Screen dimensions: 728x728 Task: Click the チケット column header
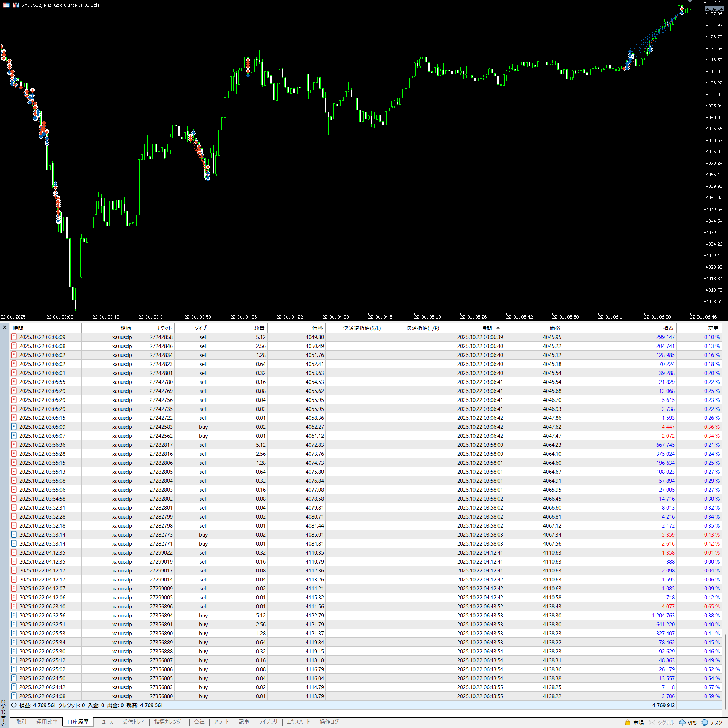pyautogui.click(x=163, y=328)
